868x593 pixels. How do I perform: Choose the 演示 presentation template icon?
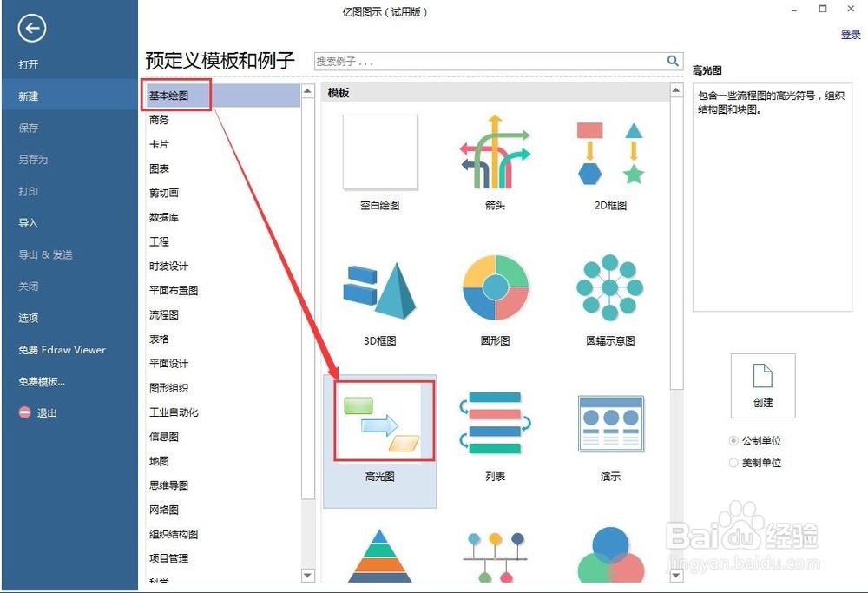610,424
